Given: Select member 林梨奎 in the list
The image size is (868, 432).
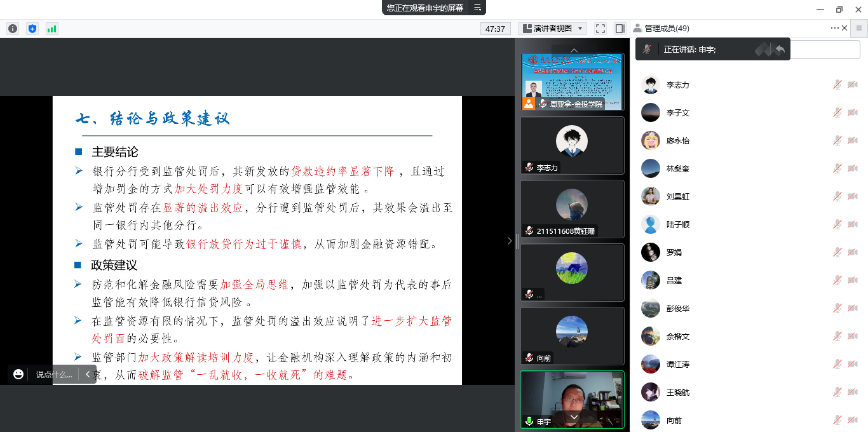Looking at the screenshot, I should 677,168.
